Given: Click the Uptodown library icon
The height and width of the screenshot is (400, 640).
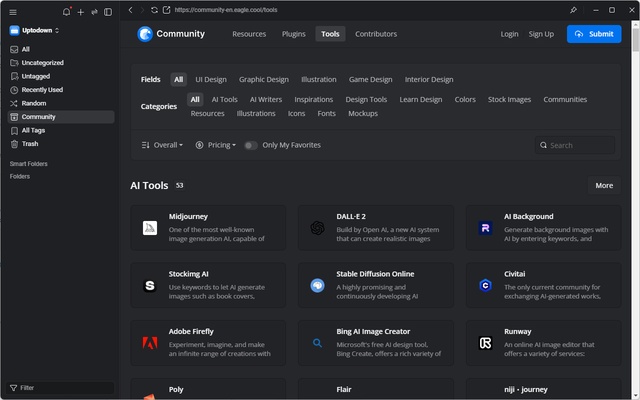Looking at the screenshot, I should [14, 30].
